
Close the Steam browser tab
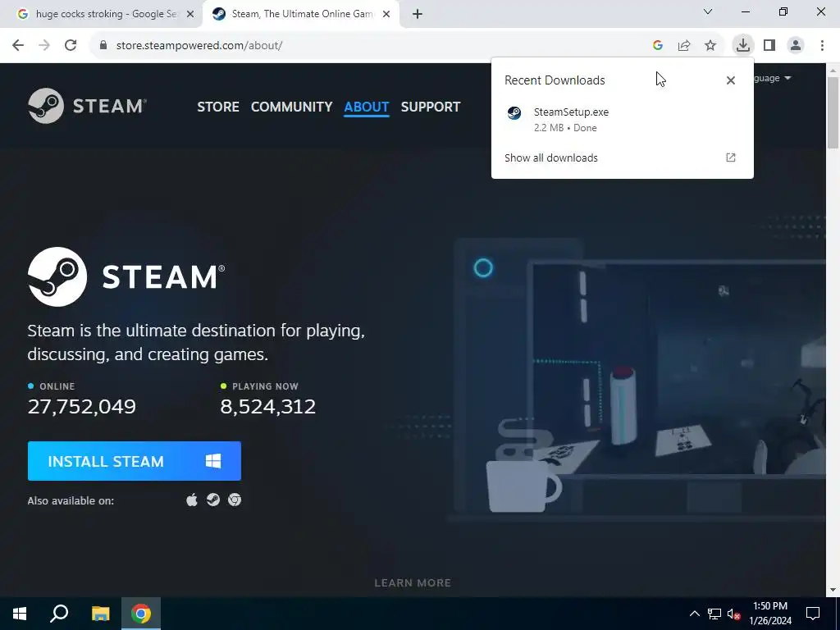[x=386, y=15]
